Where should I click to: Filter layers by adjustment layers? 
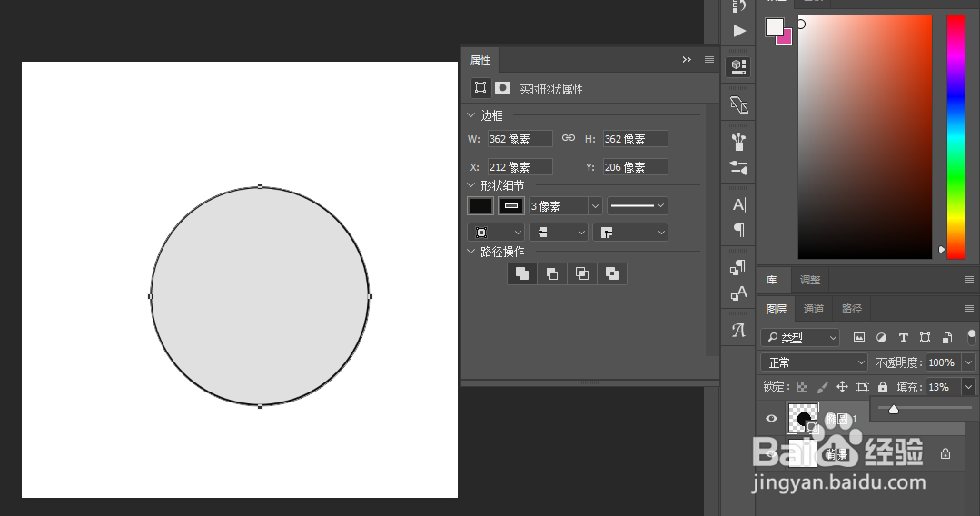point(881,338)
